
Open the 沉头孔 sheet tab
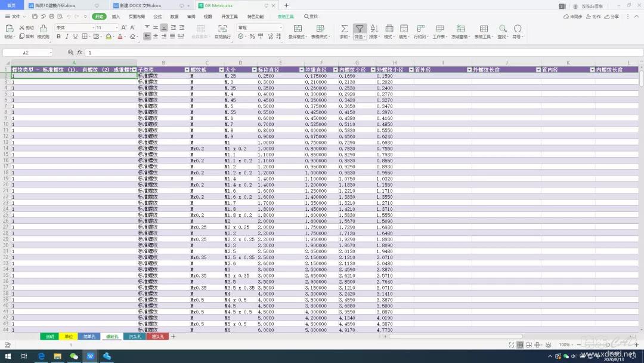pos(135,337)
